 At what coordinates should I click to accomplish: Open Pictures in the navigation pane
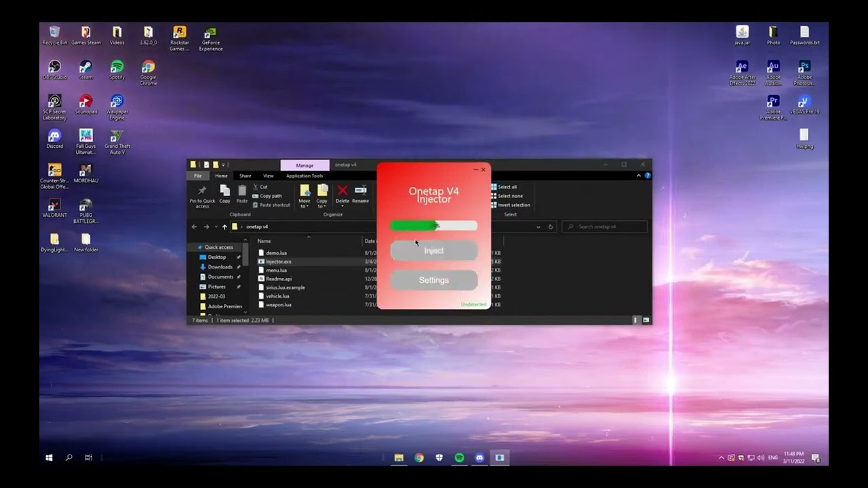[217, 287]
